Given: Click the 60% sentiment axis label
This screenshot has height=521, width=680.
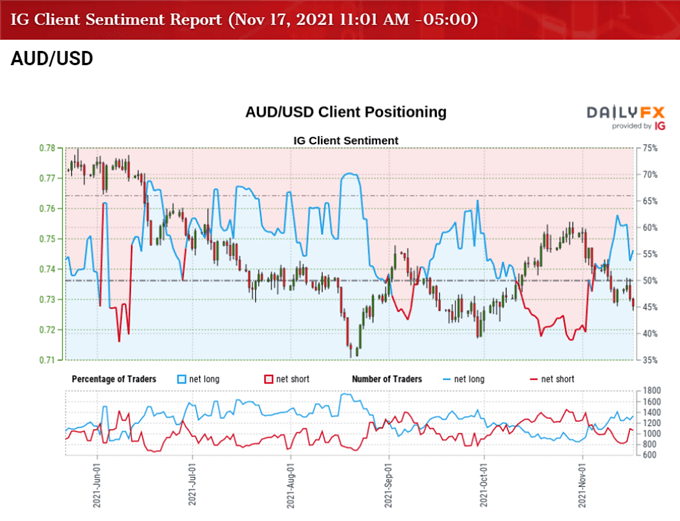Looking at the screenshot, I should (650, 227).
